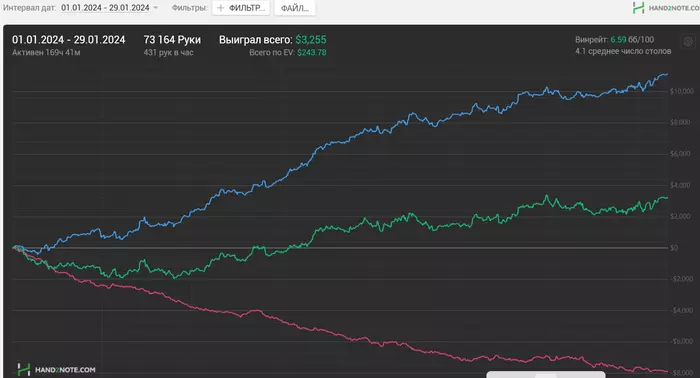Click the 73 164 Руки hand count
This screenshot has height=378, width=700.
click(x=172, y=40)
